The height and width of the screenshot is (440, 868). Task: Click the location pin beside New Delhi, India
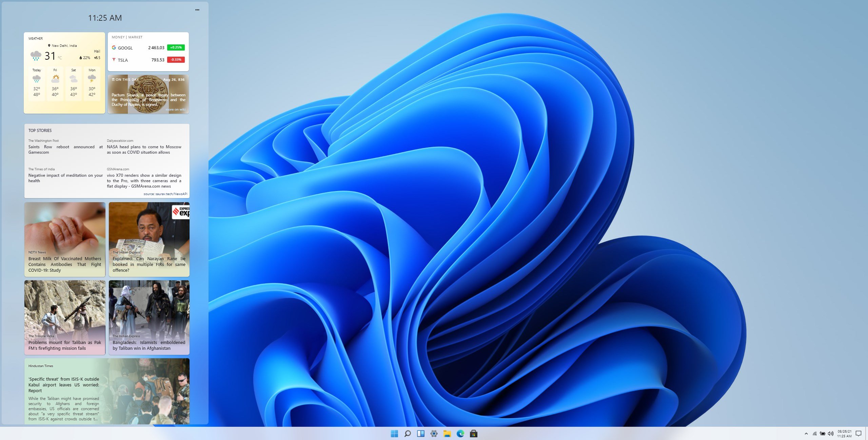pos(50,45)
